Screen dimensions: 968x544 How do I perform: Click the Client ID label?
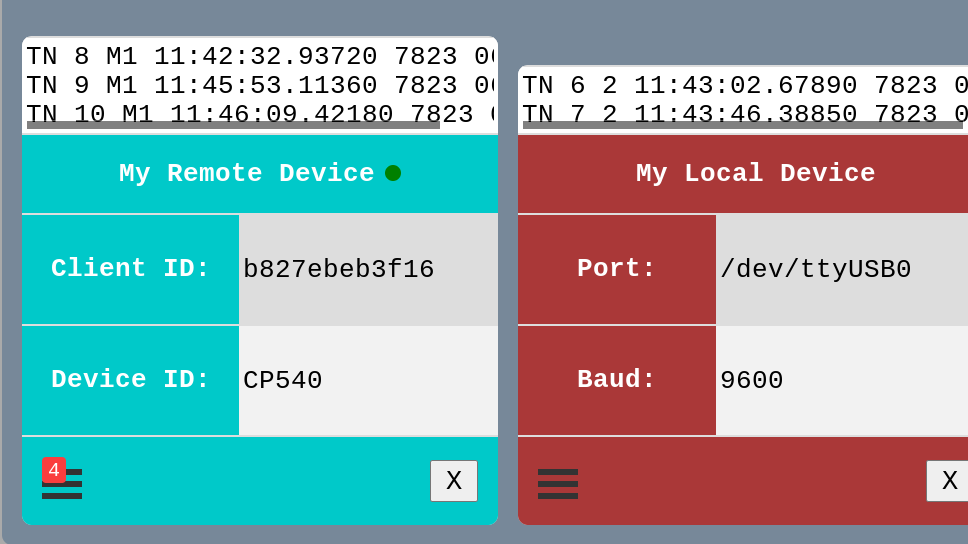[x=130, y=269]
